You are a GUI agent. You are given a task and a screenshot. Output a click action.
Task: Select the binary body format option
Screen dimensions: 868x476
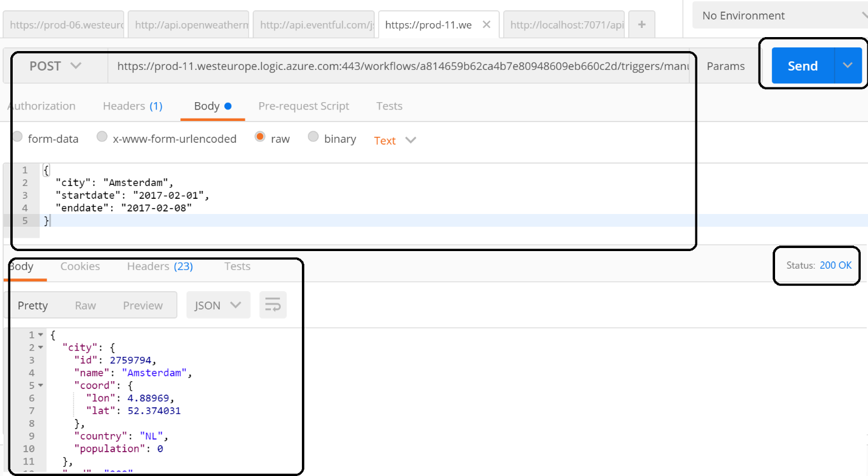tap(313, 137)
